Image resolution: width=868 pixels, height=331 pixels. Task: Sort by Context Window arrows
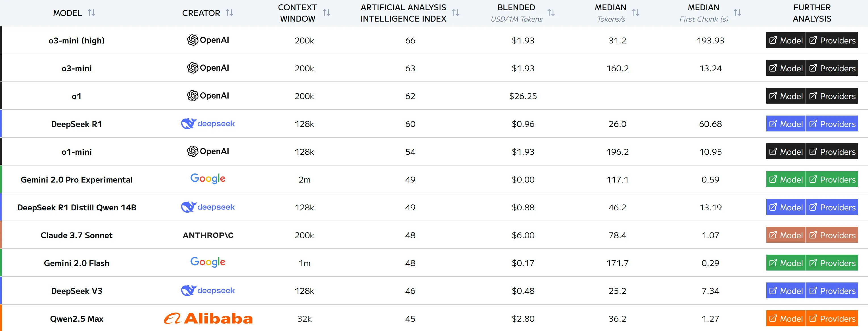(x=326, y=13)
